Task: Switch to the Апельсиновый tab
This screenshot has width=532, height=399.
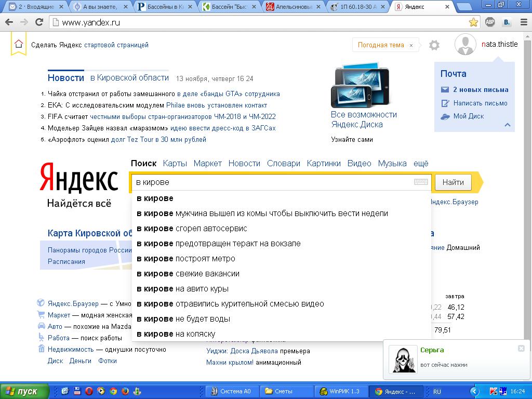Action: [x=294, y=6]
